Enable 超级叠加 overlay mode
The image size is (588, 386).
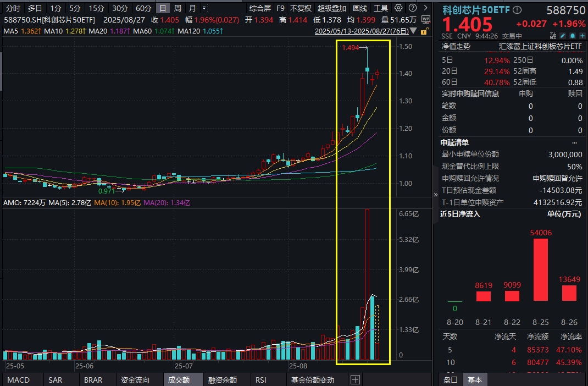click(x=332, y=8)
